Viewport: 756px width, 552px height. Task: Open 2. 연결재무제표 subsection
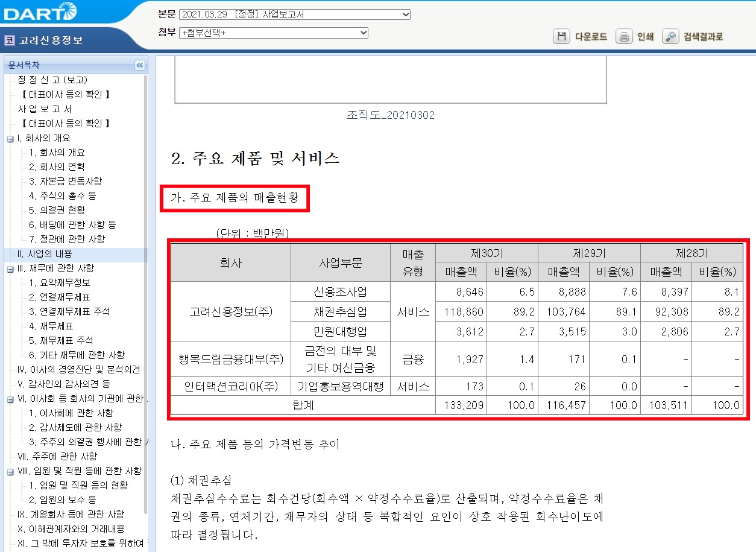(x=59, y=297)
